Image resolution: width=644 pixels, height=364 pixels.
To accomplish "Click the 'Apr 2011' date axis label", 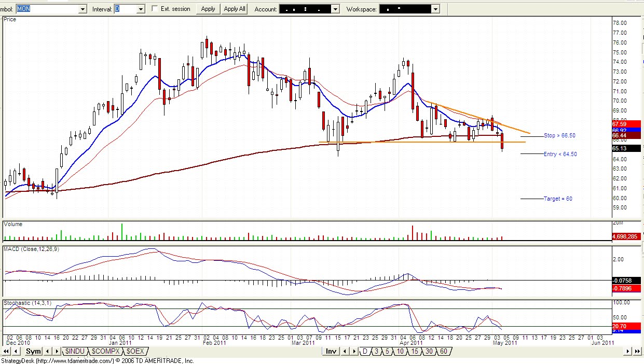I will (412, 343).
